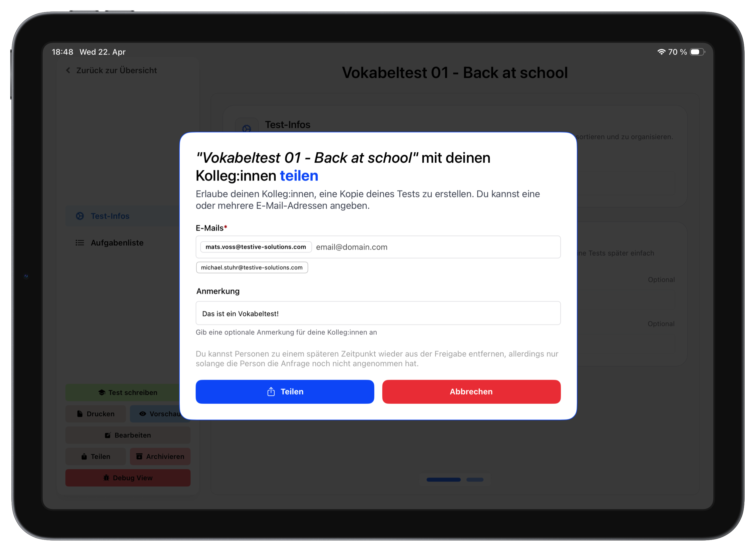Click the Drucken button
This screenshot has height=552, width=756.
(95, 414)
